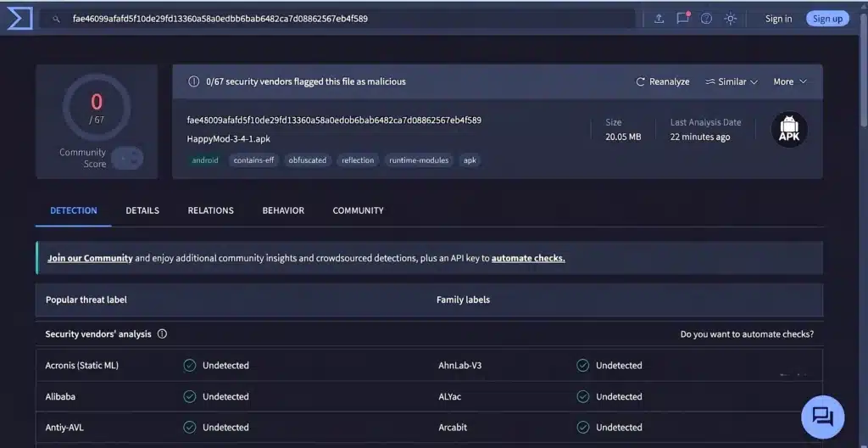Click the 22 minutes ago analysis date
This screenshot has height=448, width=868.
coord(700,137)
